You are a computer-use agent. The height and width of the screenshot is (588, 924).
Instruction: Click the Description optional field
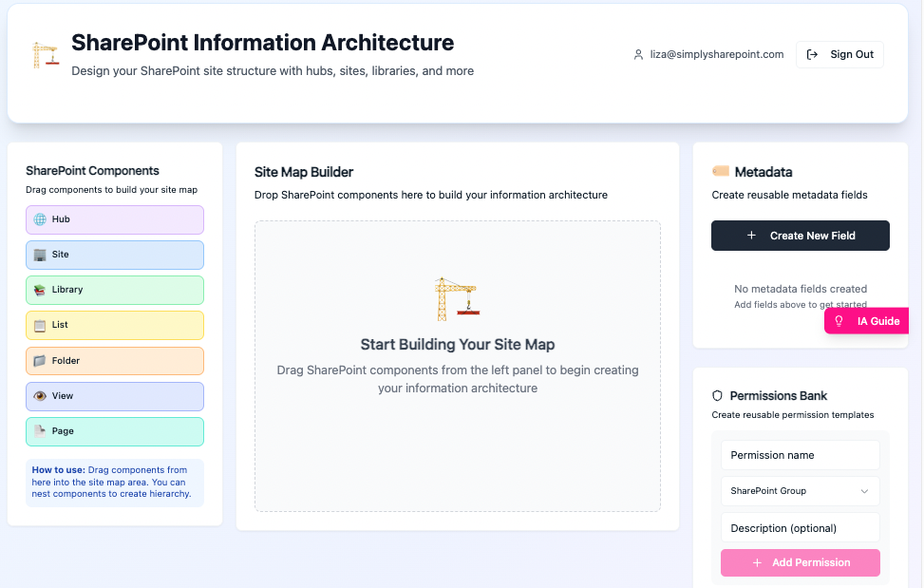tap(800, 527)
